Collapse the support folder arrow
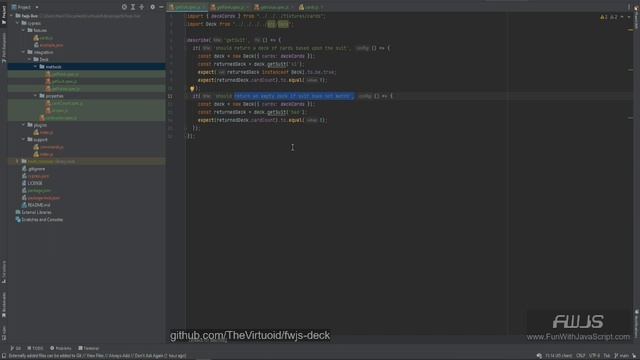This screenshot has height=360, width=640. (23, 140)
